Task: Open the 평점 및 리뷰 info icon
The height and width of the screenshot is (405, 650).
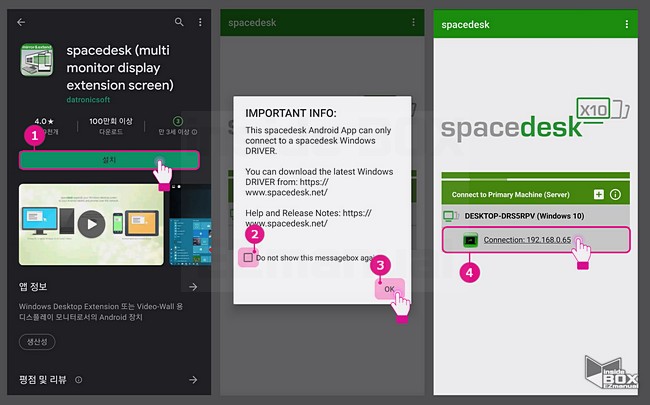Action: pos(78,380)
